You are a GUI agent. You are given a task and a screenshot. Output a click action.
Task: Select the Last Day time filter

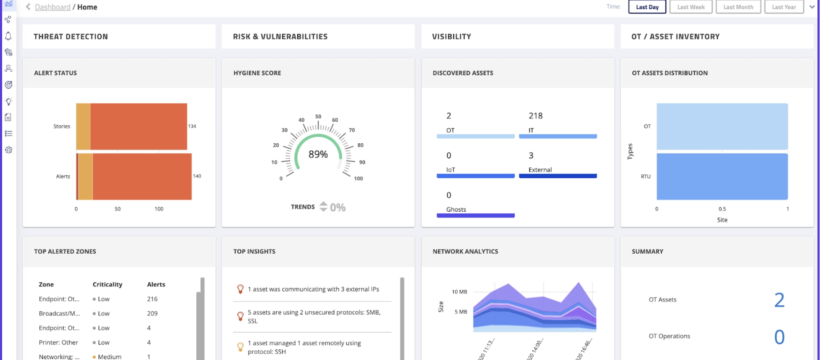pos(647,7)
